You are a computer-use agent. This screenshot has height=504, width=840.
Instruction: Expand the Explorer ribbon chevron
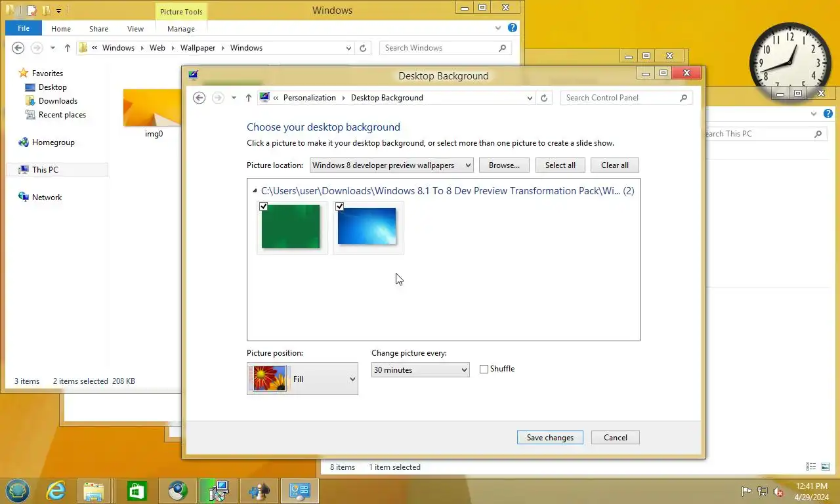coord(498,28)
